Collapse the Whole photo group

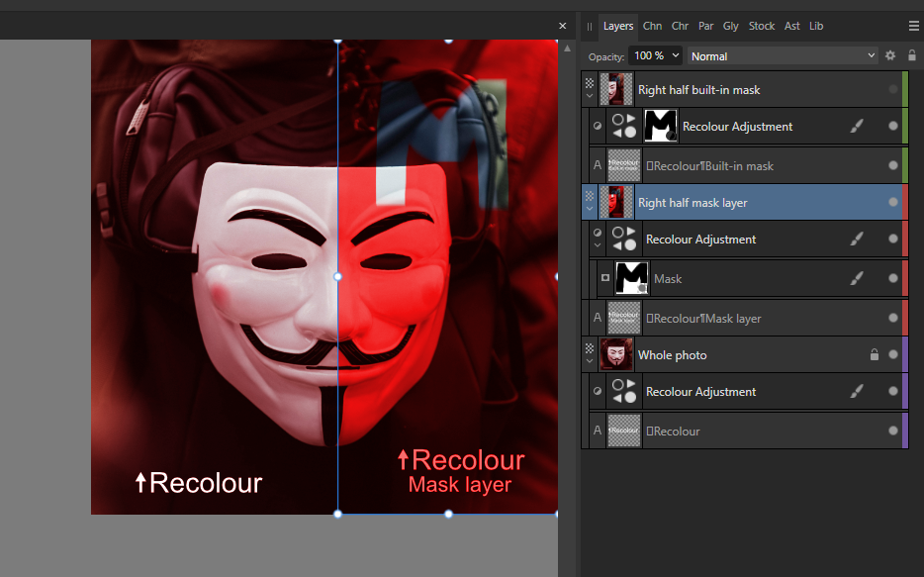coord(590,360)
